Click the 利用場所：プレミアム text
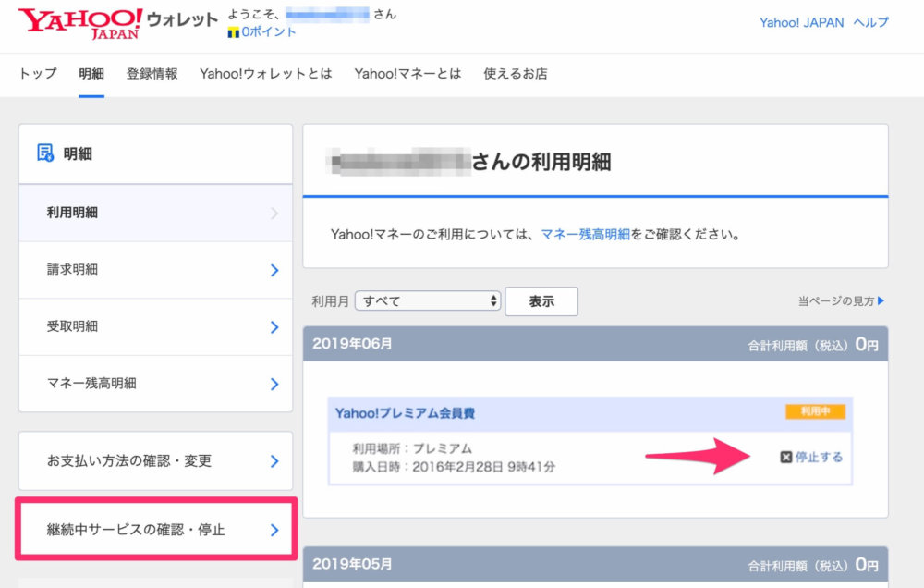924x588 pixels. [412, 448]
